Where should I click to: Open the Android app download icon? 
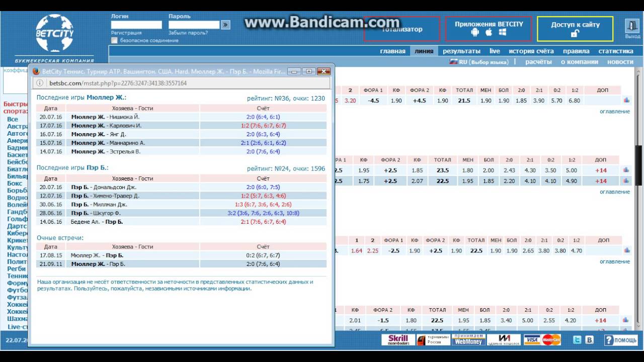point(474,33)
